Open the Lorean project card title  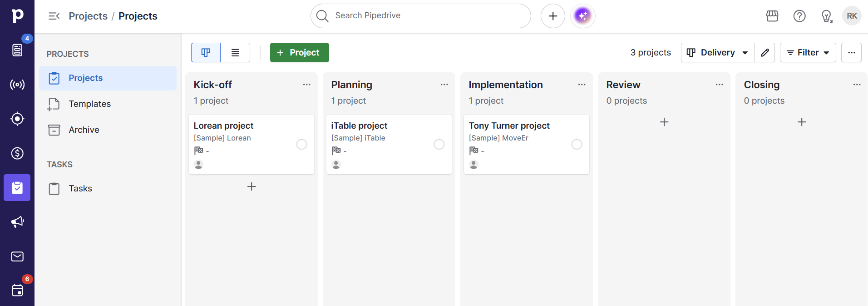(223, 125)
